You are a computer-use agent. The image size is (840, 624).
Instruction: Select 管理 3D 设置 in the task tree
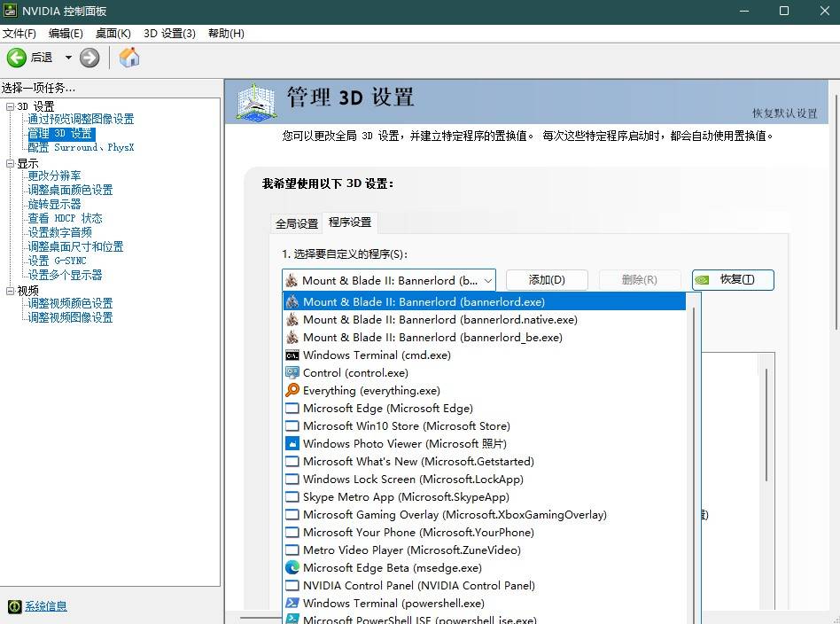click(x=61, y=134)
